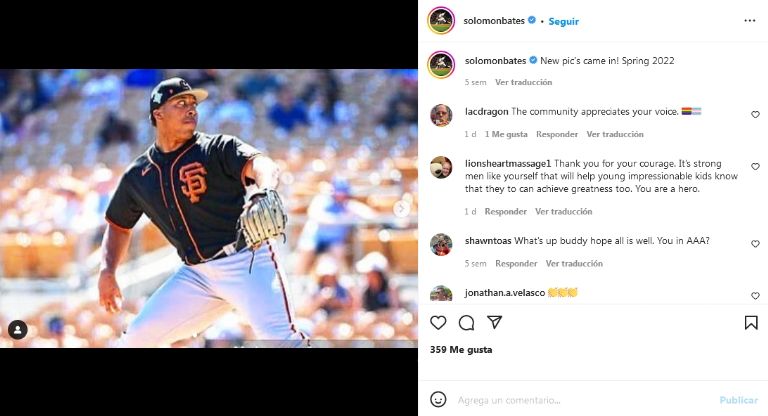Like lionsheartmassage1's comment
Image resolution: width=768 pixels, height=416 pixels.
755,167
